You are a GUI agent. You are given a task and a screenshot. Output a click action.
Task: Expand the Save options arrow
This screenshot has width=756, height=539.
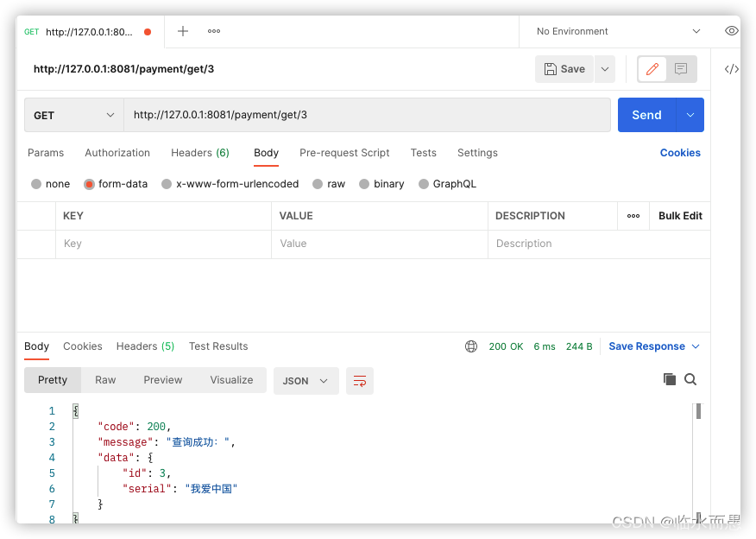point(605,69)
